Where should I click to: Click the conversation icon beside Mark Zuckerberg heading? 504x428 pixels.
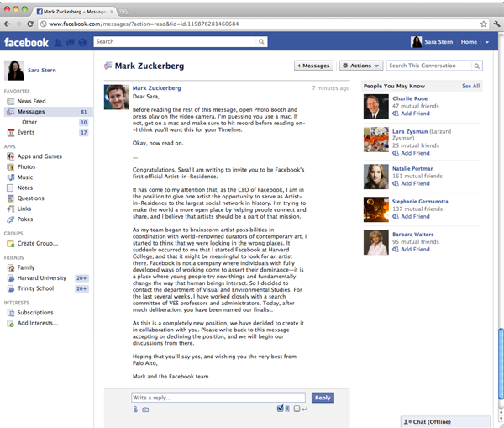pos(108,66)
